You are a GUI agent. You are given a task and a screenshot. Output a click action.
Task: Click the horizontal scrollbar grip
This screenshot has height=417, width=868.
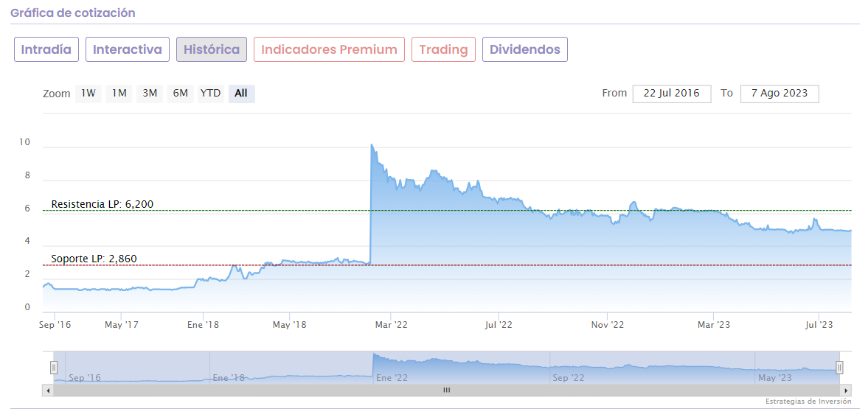(x=446, y=390)
